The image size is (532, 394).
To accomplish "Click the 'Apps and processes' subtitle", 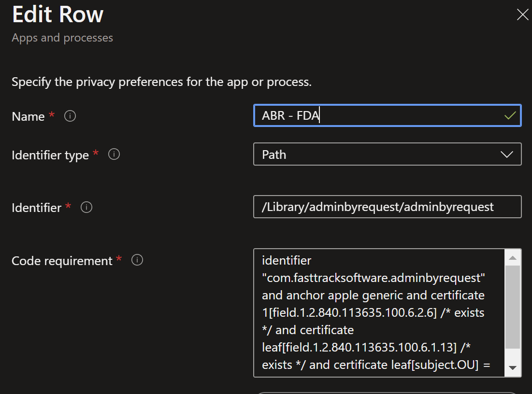I will [x=62, y=38].
